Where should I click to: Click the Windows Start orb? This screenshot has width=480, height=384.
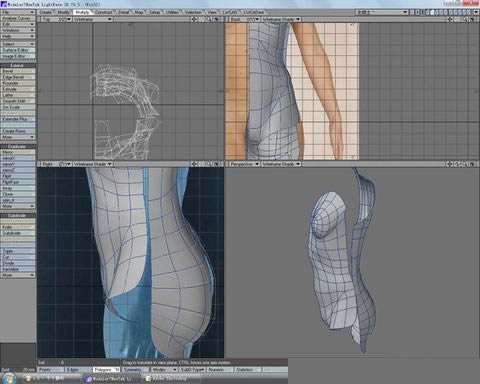[9, 378]
